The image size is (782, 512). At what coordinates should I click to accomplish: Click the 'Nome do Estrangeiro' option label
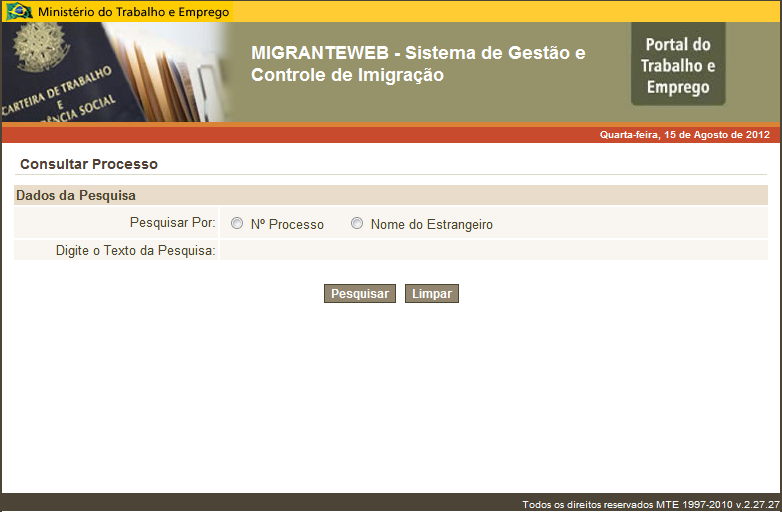[x=431, y=225]
